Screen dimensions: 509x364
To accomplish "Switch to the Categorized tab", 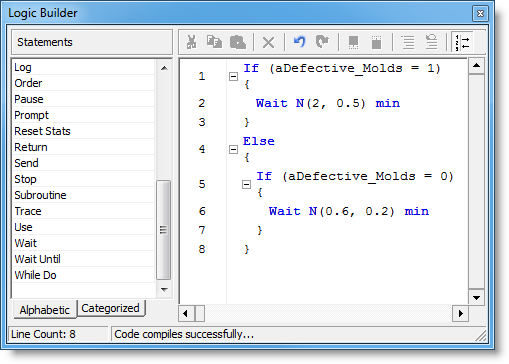I will click(110, 308).
